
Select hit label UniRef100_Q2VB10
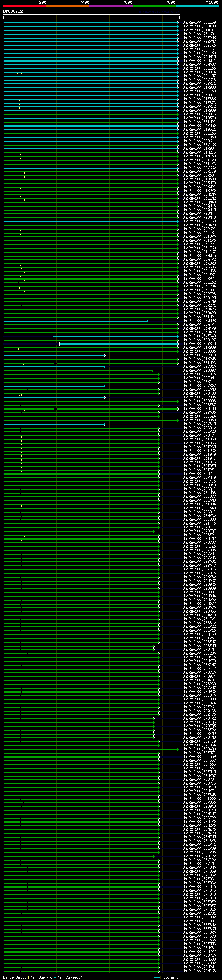click(x=199, y=367)
